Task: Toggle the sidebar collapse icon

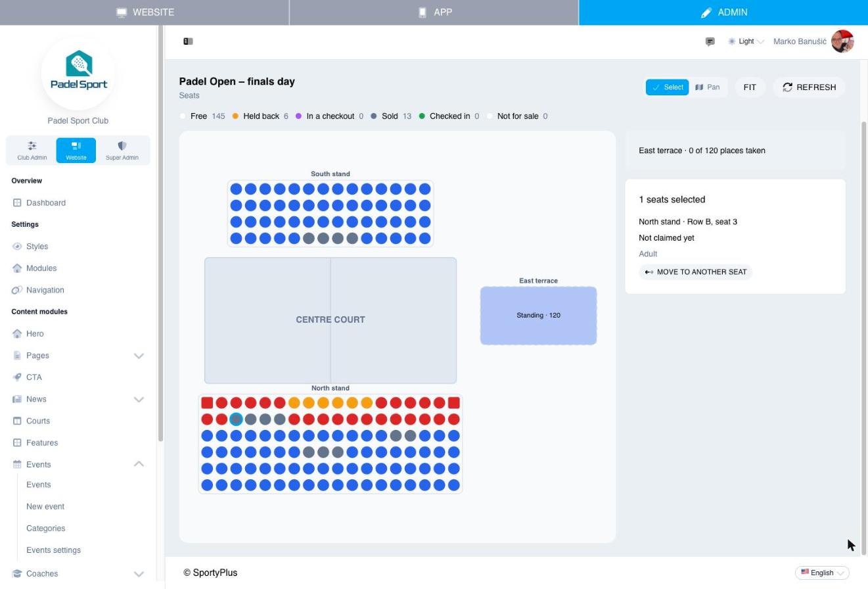Action: tap(188, 41)
